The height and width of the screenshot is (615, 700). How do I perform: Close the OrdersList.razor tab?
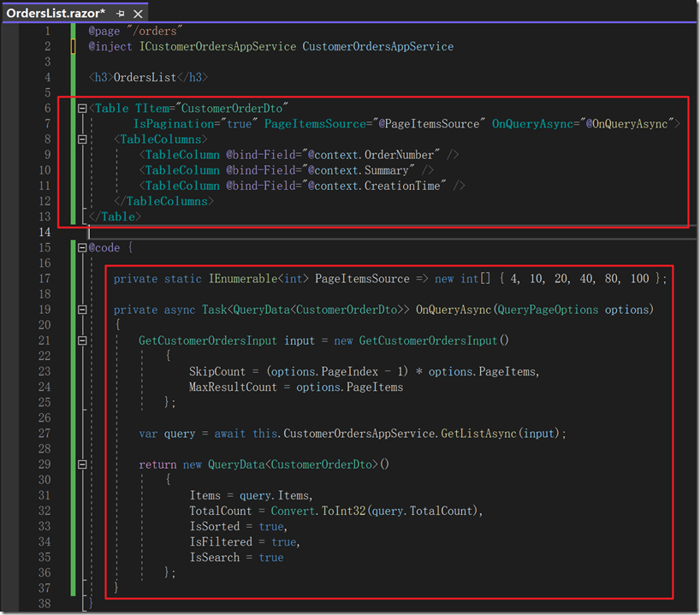[x=139, y=14]
